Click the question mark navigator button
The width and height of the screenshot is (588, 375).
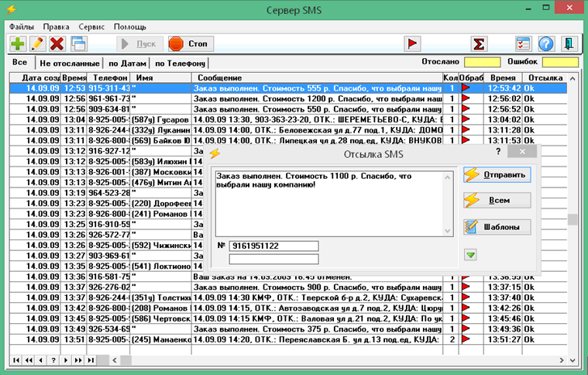53,360
